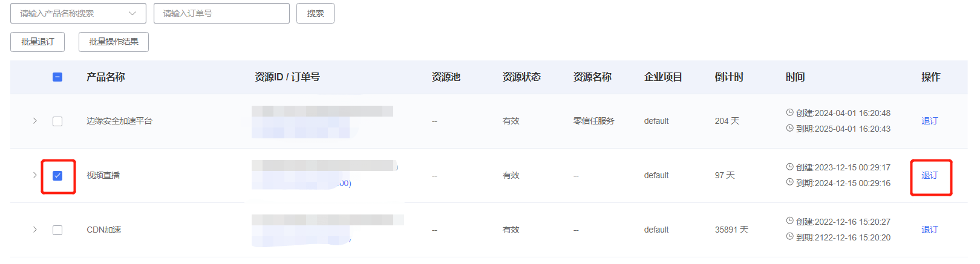The height and width of the screenshot is (264, 980).
Task: Toggle the select-all checkbox in table header
Action: pyautogui.click(x=57, y=77)
